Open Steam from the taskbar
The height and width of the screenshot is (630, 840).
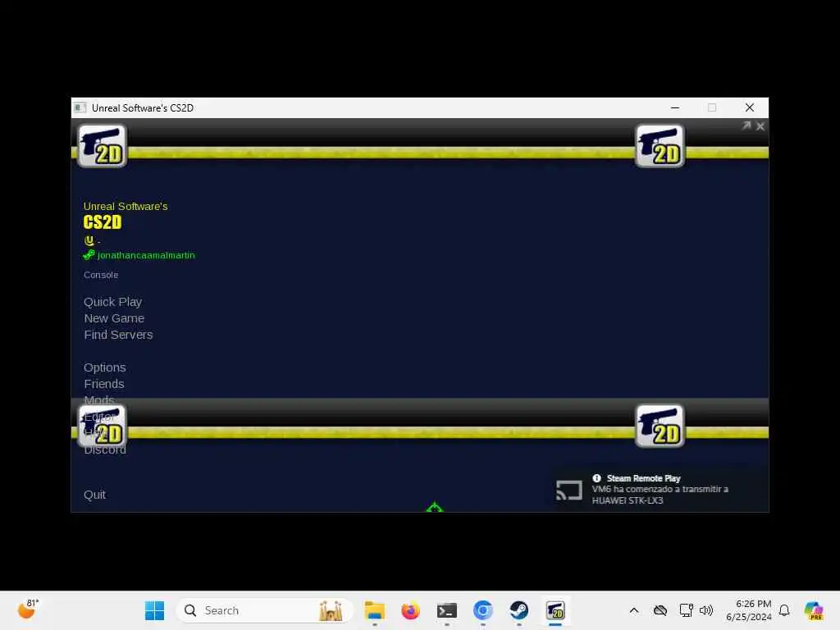(518, 610)
